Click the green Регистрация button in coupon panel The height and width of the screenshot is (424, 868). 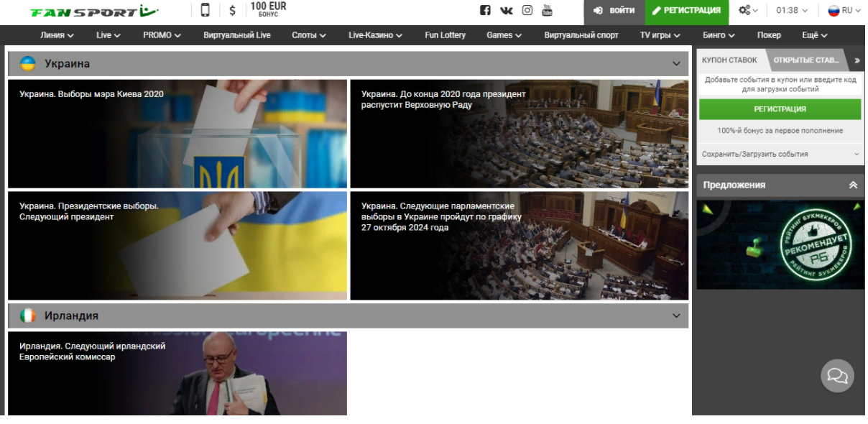click(780, 109)
